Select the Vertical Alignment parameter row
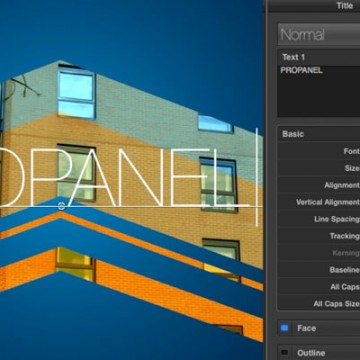This screenshot has height=360, width=360. click(x=319, y=202)
